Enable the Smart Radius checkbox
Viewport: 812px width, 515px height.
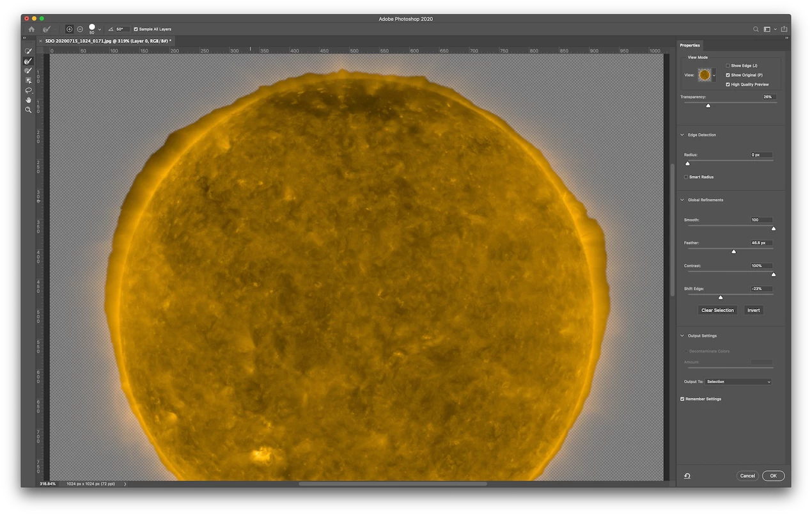[x=686, y=177]
